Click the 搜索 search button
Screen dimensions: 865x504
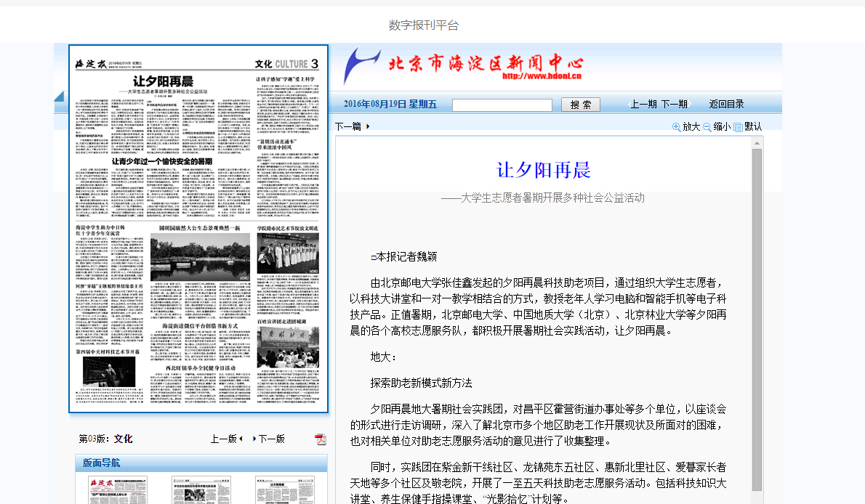pos(580,105)
